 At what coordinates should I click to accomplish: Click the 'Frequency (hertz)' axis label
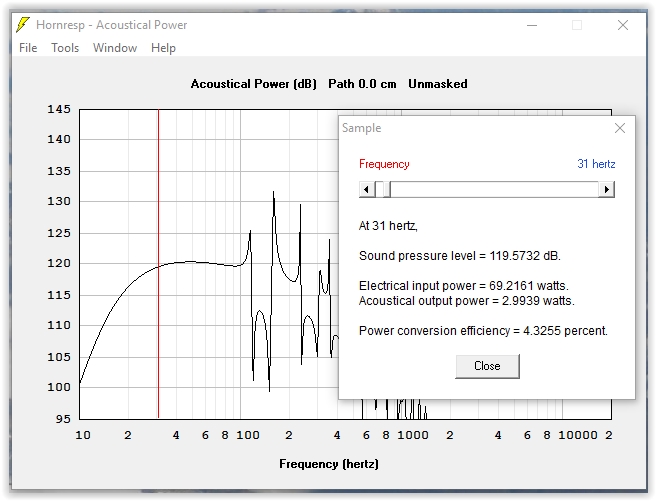coord(329,464)
